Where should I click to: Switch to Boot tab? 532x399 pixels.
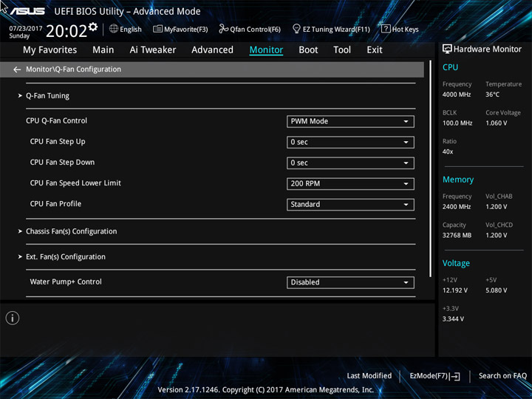(x=308, y=50)
